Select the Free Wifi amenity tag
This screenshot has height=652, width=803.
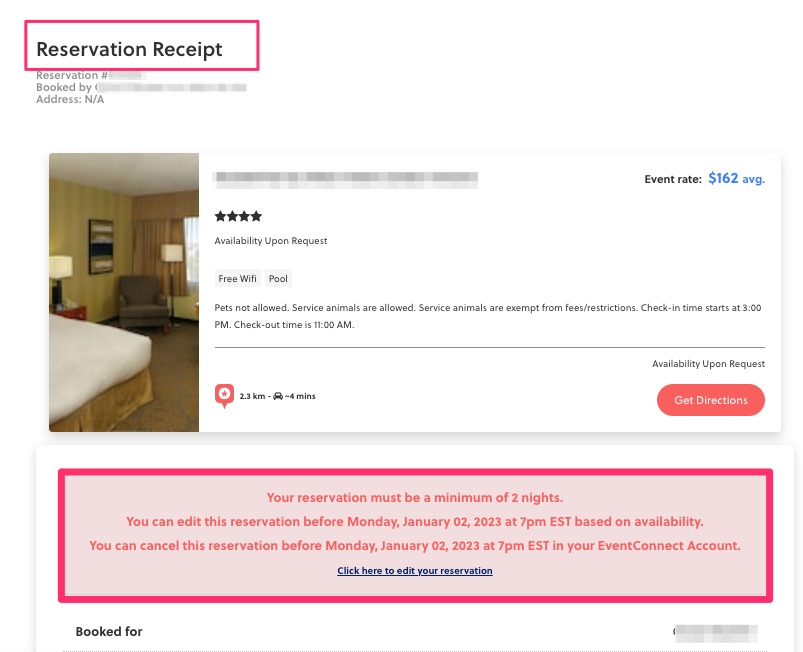pyautogui.click(x=238, y=279)
